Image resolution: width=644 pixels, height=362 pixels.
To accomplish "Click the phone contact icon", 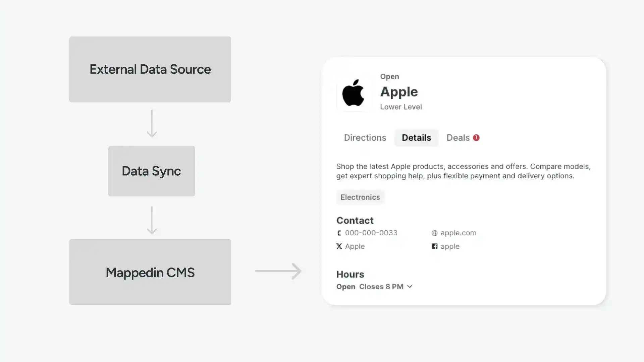I will (339, 233).
